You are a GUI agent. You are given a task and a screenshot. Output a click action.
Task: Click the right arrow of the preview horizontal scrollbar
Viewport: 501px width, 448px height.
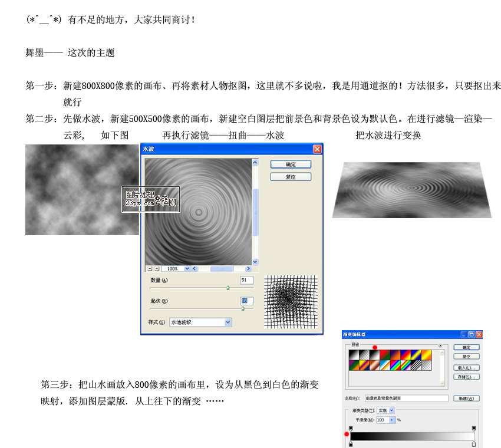248,269
